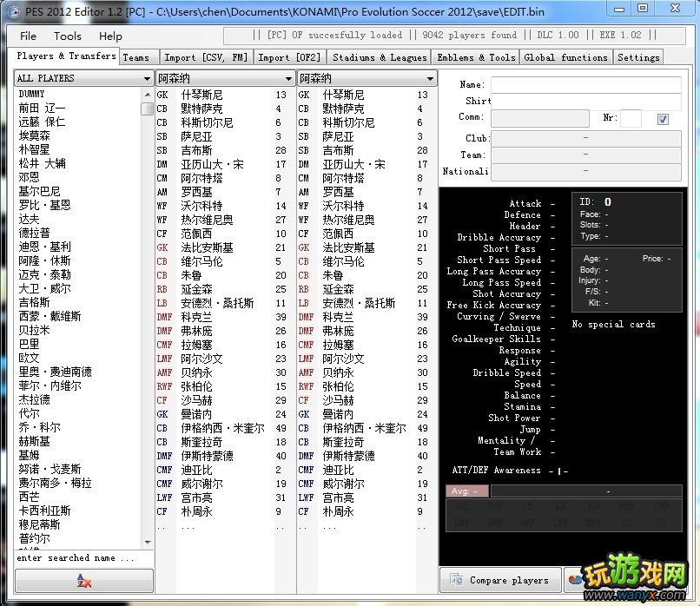
Task: Select Players & Transfers tab
Action: click(66, 56)
